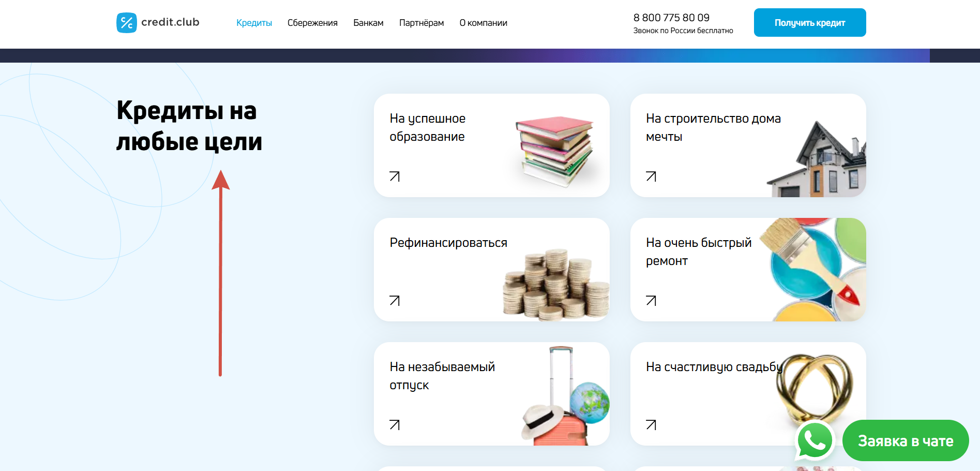Screen dimensions: 980x471
Task: Click the phone number 8 800 775 80 09
Action: click(x=671, y=18)
